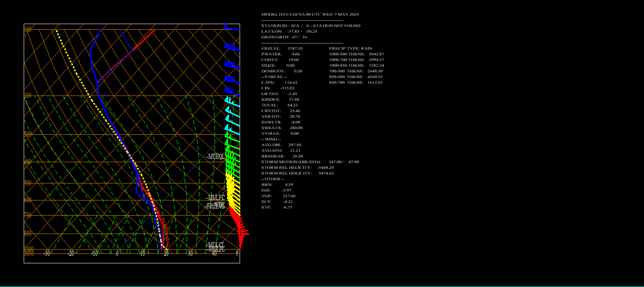This screenshot has height=287, width=644.
Task: Click the MULCL label on the sounding chart
Action: pyautogui.click(x=215, y=245)
